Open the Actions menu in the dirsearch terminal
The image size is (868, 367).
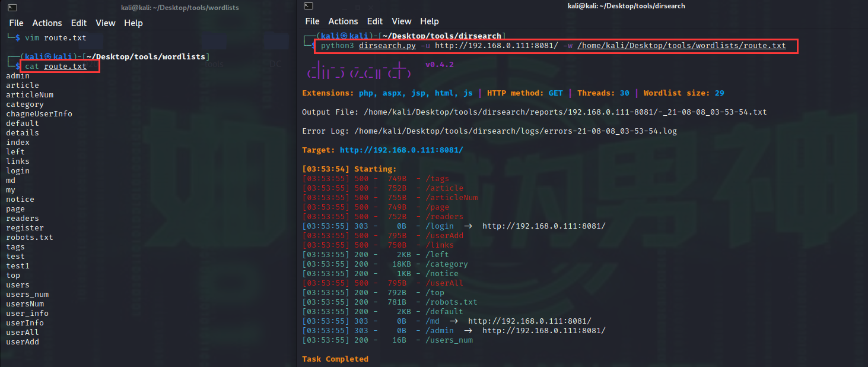pos(343,21)
